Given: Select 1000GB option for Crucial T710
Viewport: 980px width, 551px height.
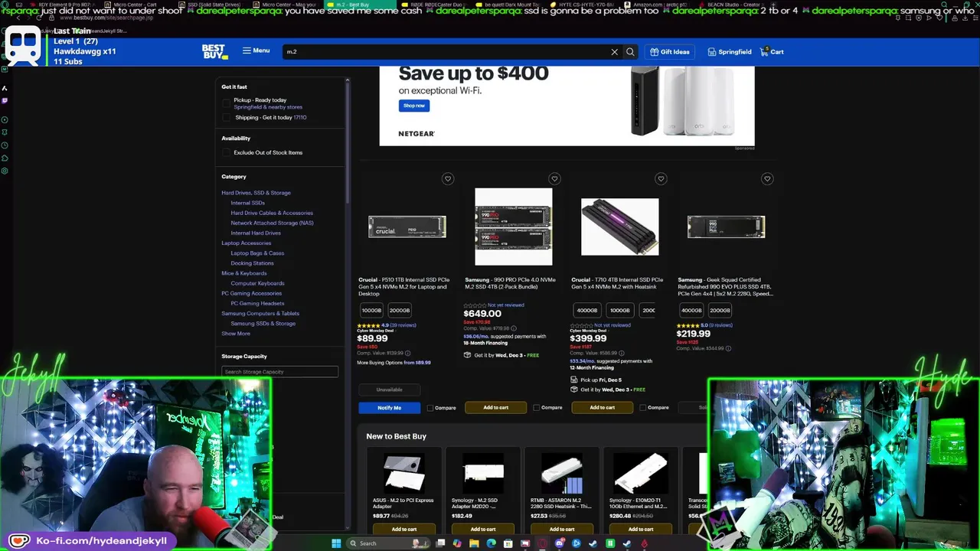Looking at the screenshot, I should pyautogui.click(x=620, y=310).
